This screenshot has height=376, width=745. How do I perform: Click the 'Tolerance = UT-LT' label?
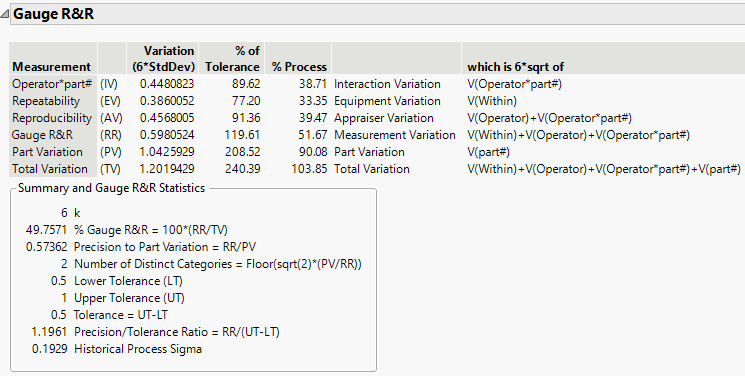(121, 315)
